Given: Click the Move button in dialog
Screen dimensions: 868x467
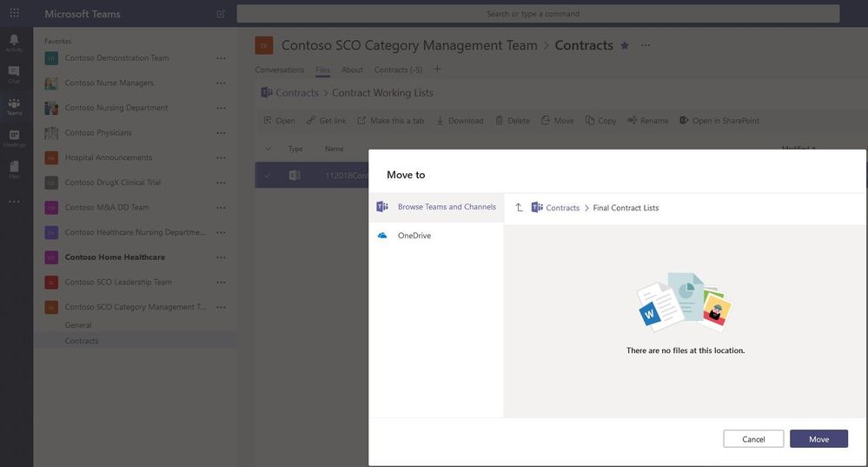Looking at the screenshot, I should click(818, 439).
